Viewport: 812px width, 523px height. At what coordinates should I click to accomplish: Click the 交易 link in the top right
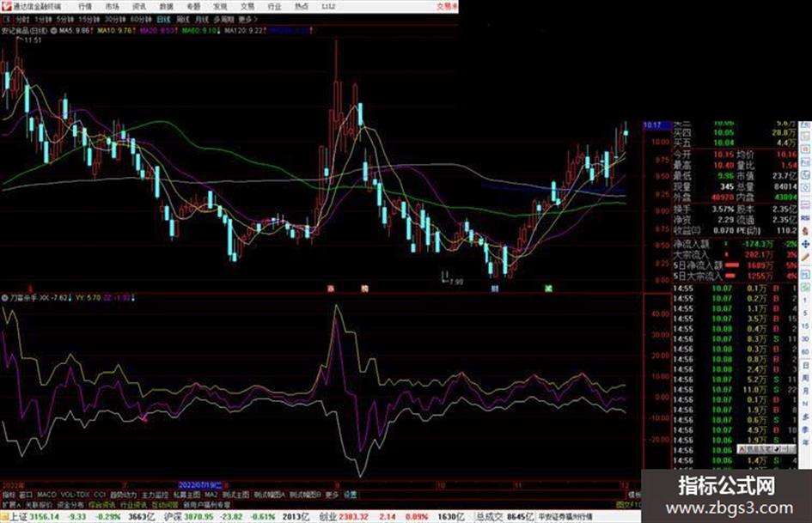pyautogui.click(x=447, y=6)
